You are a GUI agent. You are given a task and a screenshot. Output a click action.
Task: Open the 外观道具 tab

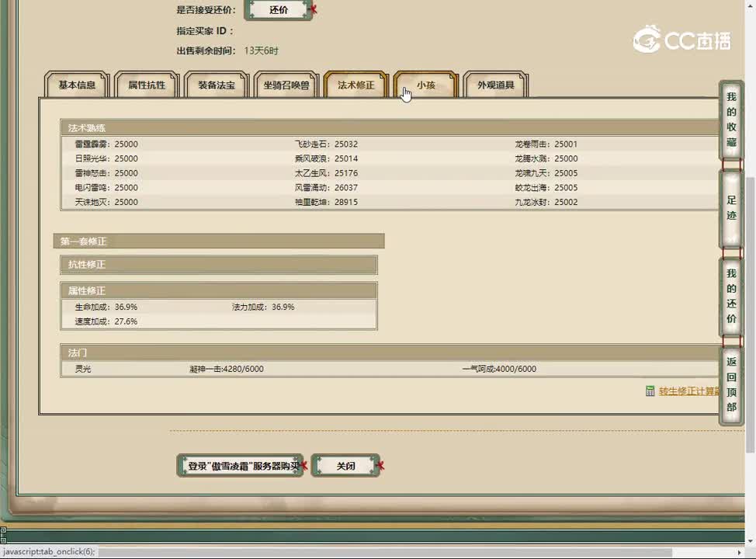tap(496, 85)
